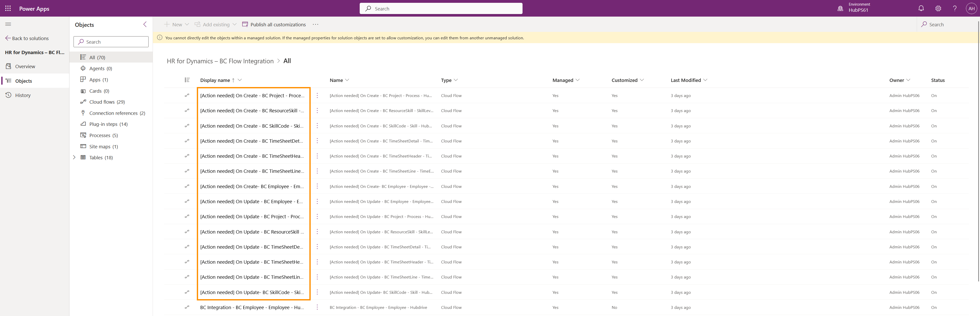
Task: Go to Overview in the left navigation
Action: 35,66
